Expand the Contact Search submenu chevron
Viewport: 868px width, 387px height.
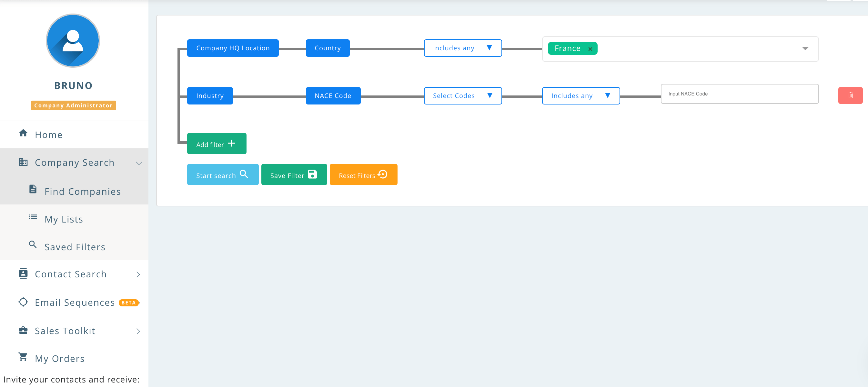138,274
